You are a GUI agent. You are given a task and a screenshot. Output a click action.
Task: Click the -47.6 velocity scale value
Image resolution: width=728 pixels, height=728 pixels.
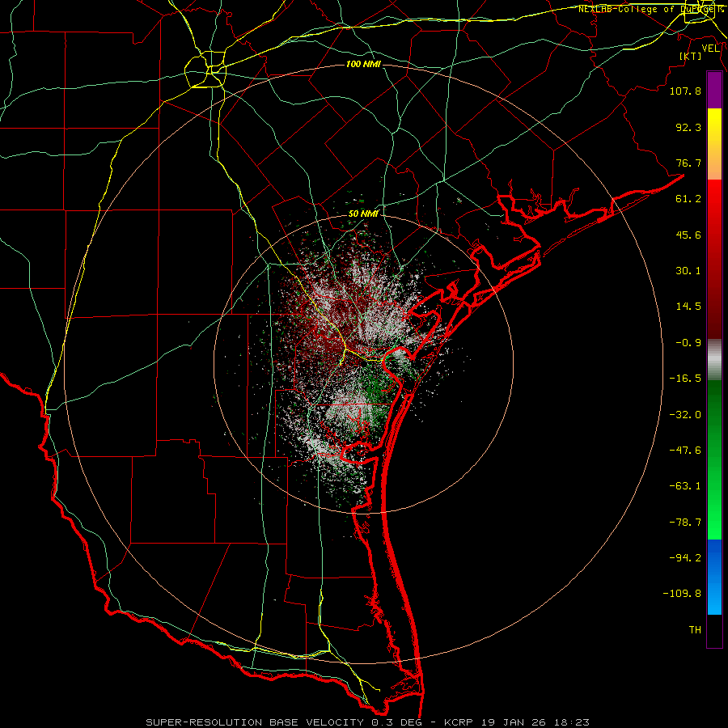685,451
